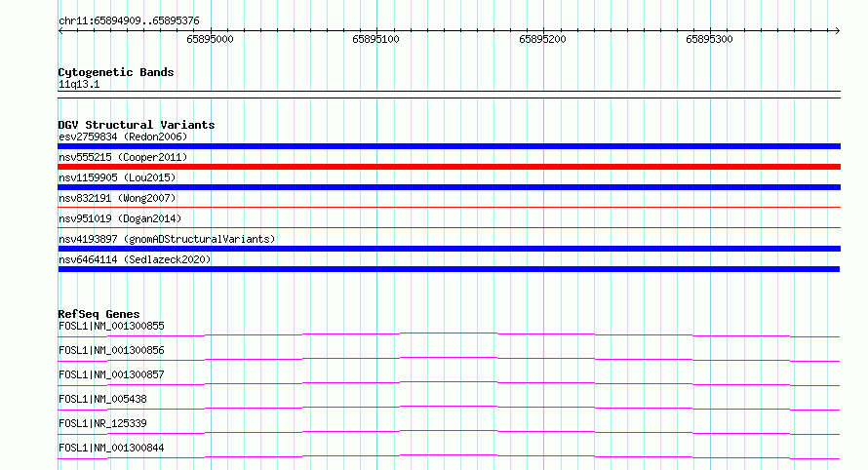Click the blue bar for nsv6464114
Viewport: 868px width, 470px height.
(x=449, y=269)
